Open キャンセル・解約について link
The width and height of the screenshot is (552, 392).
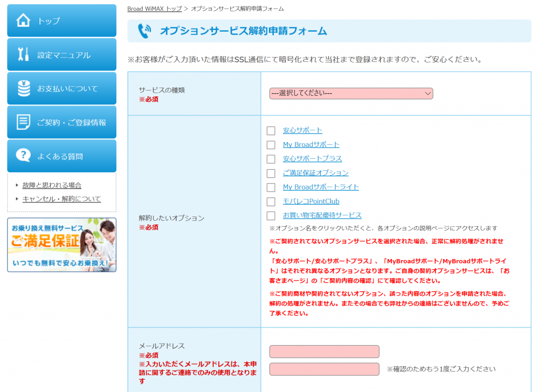pos(61,199)
